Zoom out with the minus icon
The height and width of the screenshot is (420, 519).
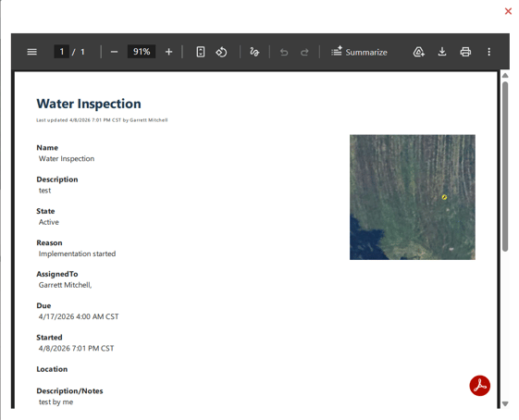point(114,52)
